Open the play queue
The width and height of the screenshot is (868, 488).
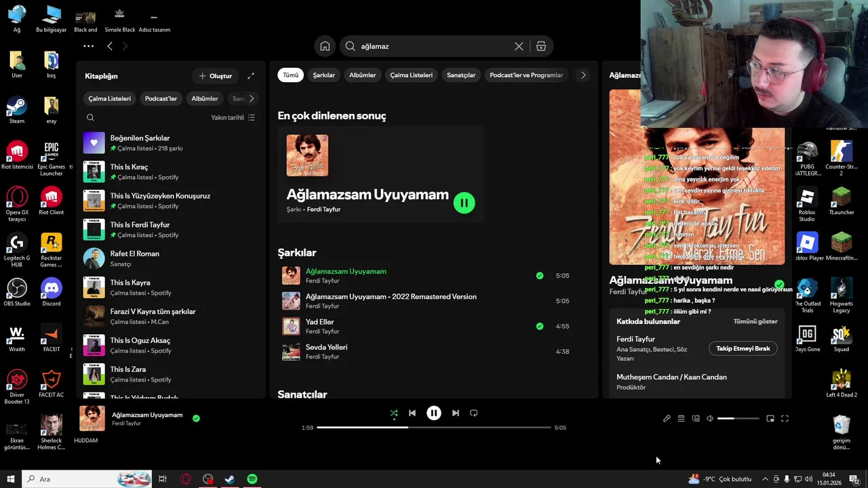click(682, 419)
